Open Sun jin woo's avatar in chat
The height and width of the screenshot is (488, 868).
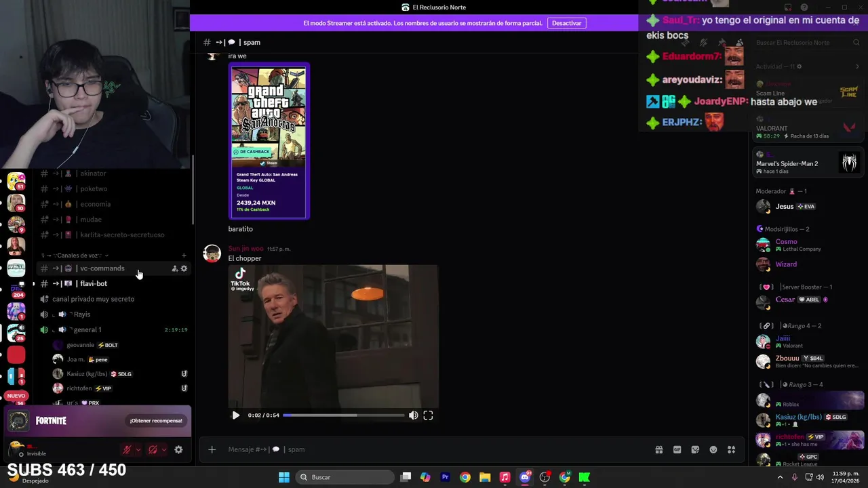point(212,253)
